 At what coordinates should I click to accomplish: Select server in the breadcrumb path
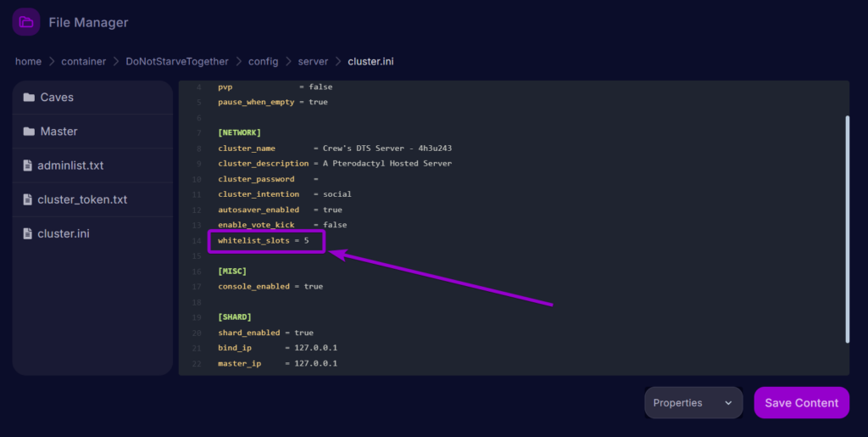click(x=313, y=61)
